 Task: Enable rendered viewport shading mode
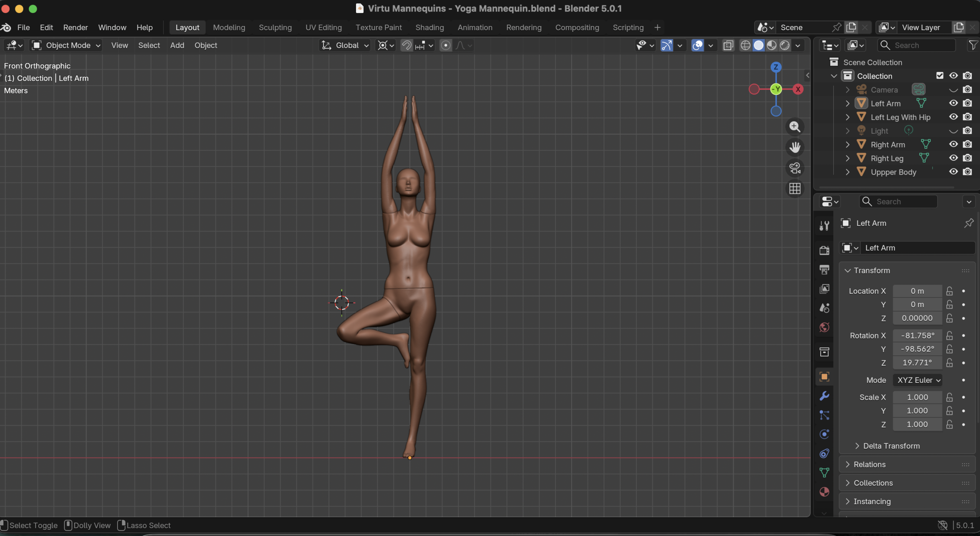pyautogui.click(x=785, y=46)
